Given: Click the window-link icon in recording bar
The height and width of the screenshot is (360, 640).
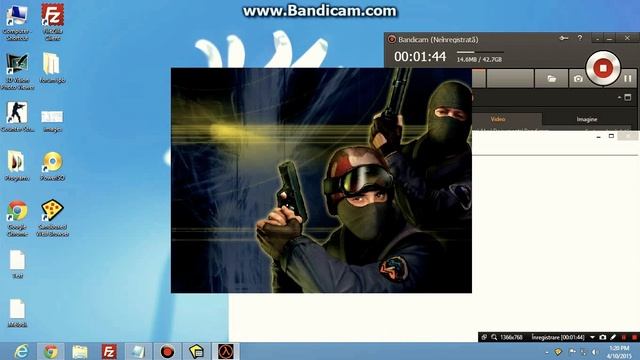Looking at the screenshot, I should 484,337.
